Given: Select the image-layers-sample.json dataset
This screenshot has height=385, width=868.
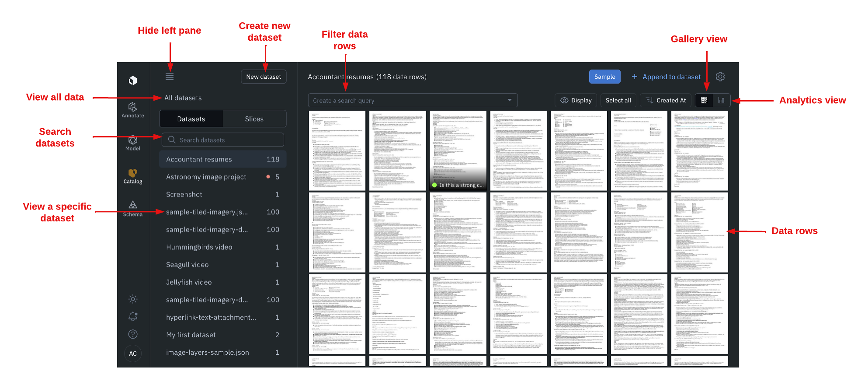Looking at the screenshot, I should coord(223,352).
